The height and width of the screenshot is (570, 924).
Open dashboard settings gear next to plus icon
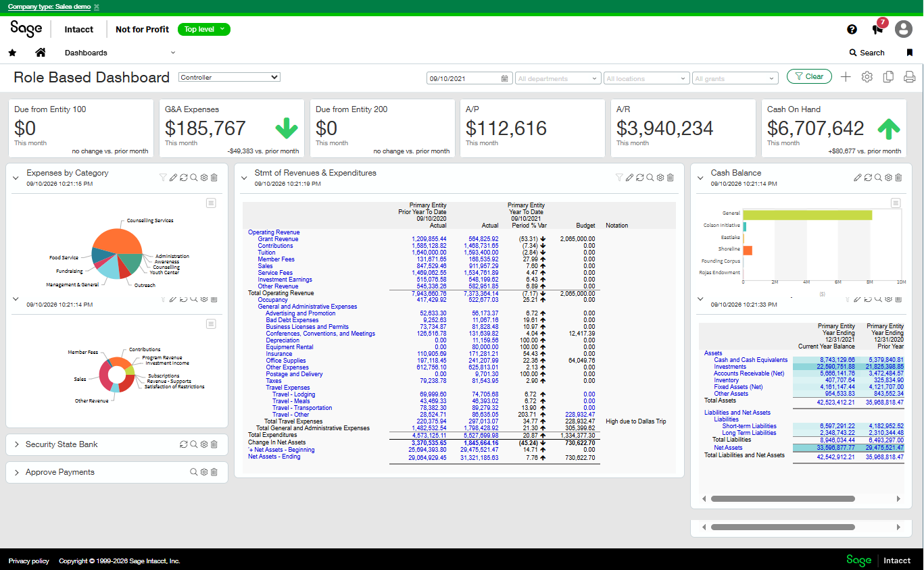[867, 77]
